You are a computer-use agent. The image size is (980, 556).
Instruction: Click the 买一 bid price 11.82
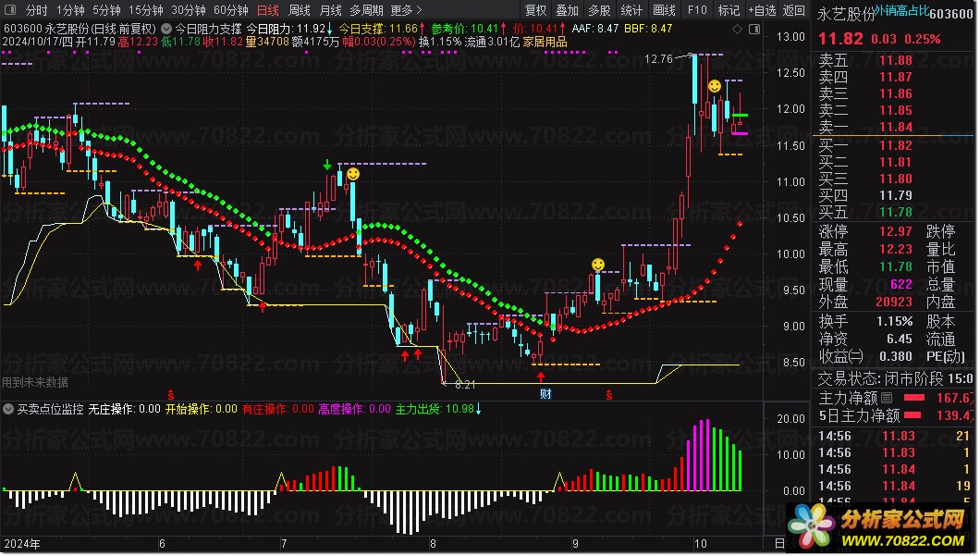pos(896,146)
